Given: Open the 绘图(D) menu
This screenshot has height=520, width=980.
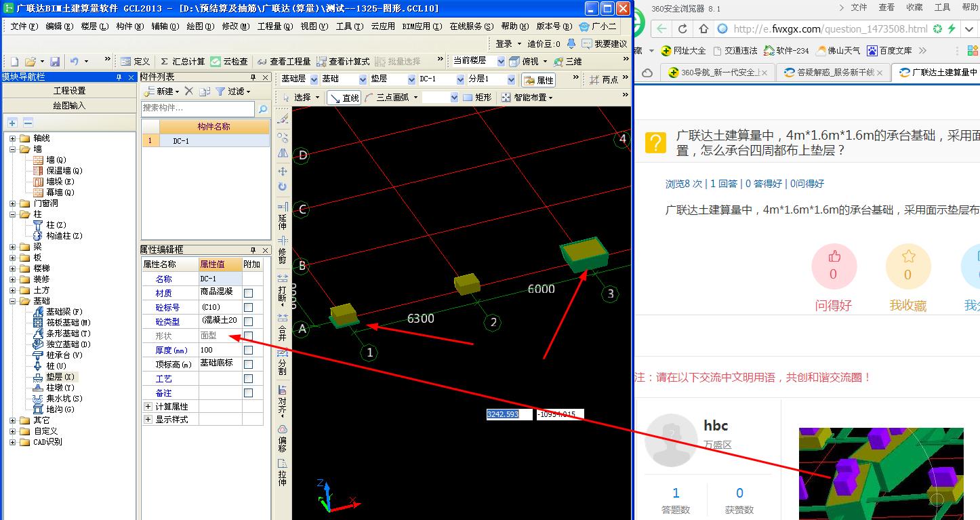Looking at the screenshot, I should click(199, 26).
